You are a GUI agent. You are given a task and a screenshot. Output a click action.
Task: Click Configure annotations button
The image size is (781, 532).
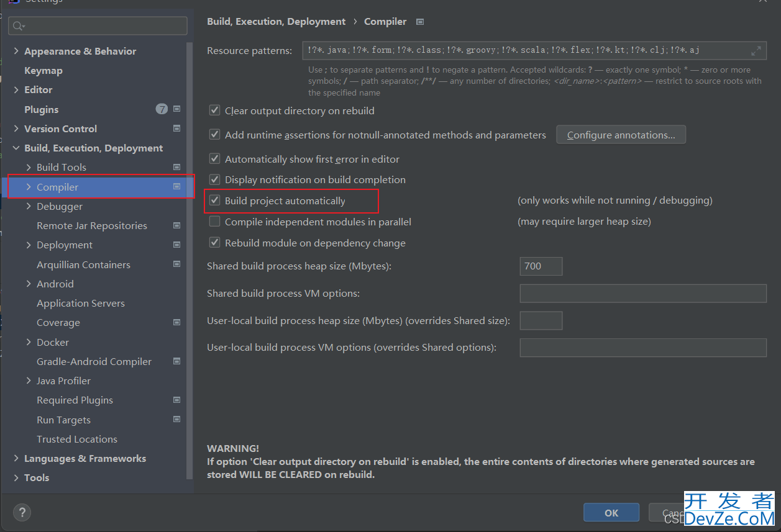pos(621,135)
